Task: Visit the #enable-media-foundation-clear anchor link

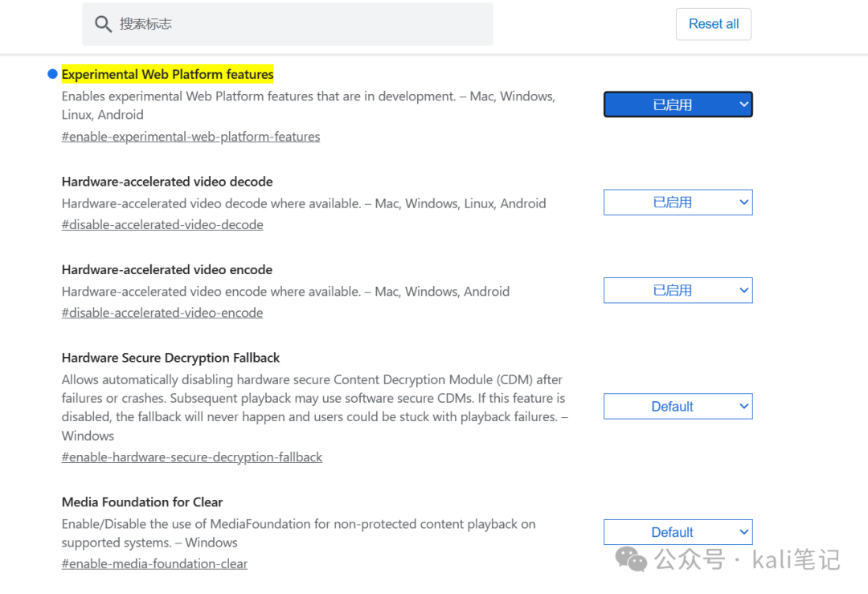Action: point(154,564)
